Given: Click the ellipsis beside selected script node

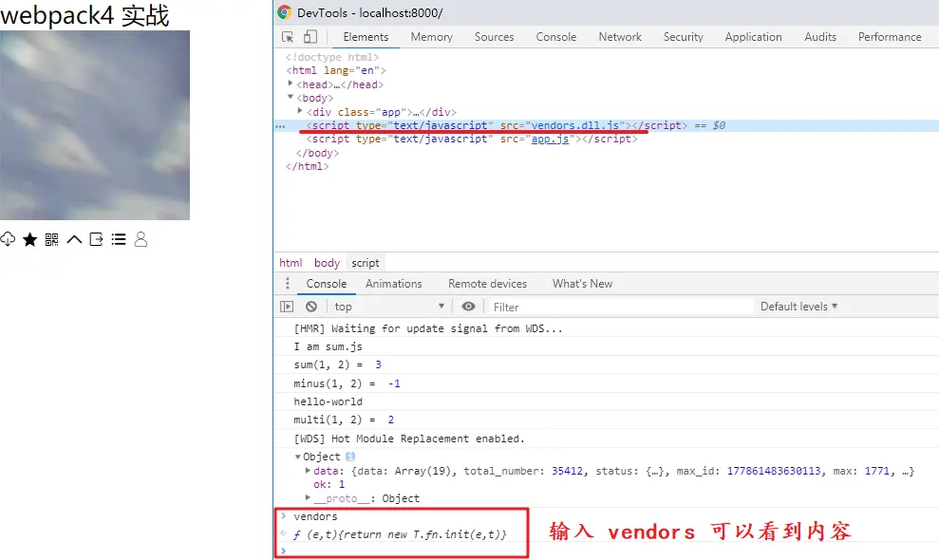Looking at the screenshot, I should tap(280, 126).
